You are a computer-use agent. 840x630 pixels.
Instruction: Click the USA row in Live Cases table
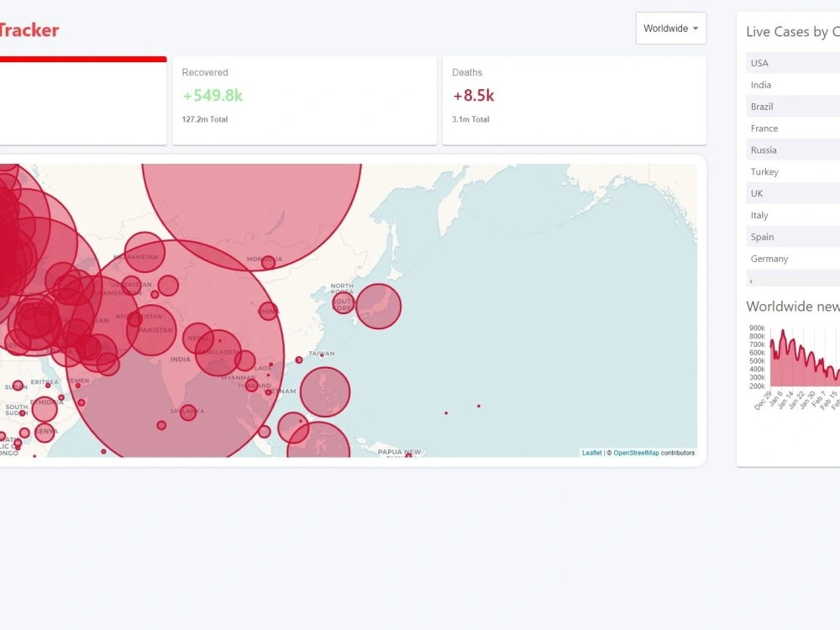pyautogui.click(x=793, y=63)
